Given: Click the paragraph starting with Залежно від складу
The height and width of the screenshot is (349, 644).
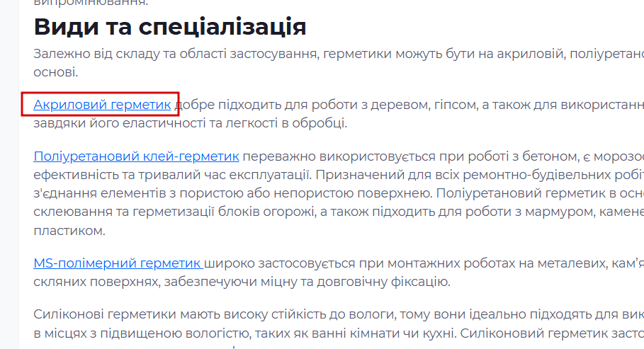Looking at the screenshot, I should [x=339, y=63].
